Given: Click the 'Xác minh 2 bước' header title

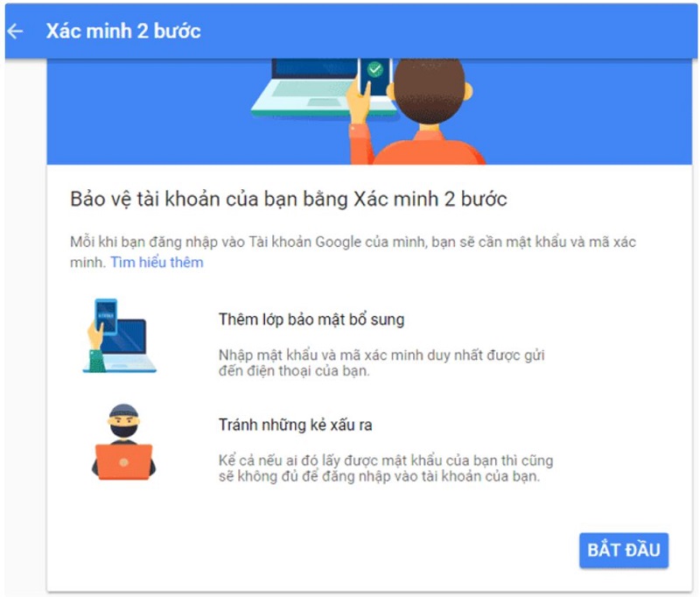Looking at the screenshot, I should coord(123,32).
